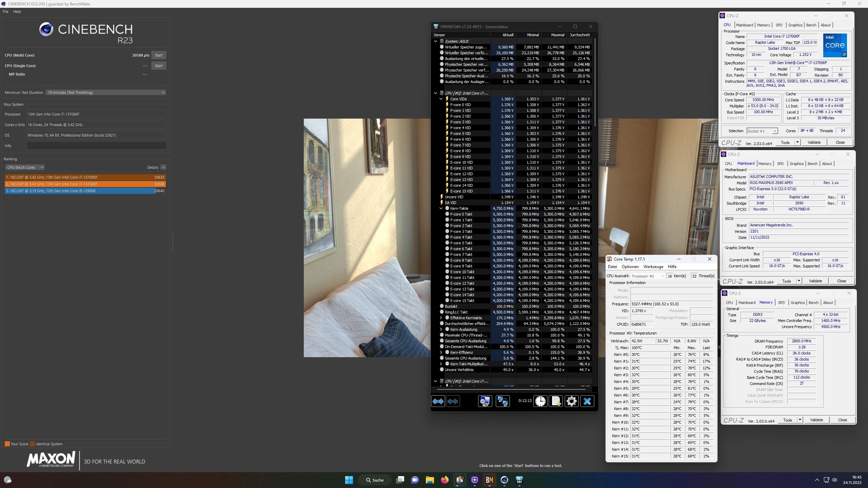Click the Info input field in Cinebench
This screenshot has width=868, height=488.
[x=96, y=146]
